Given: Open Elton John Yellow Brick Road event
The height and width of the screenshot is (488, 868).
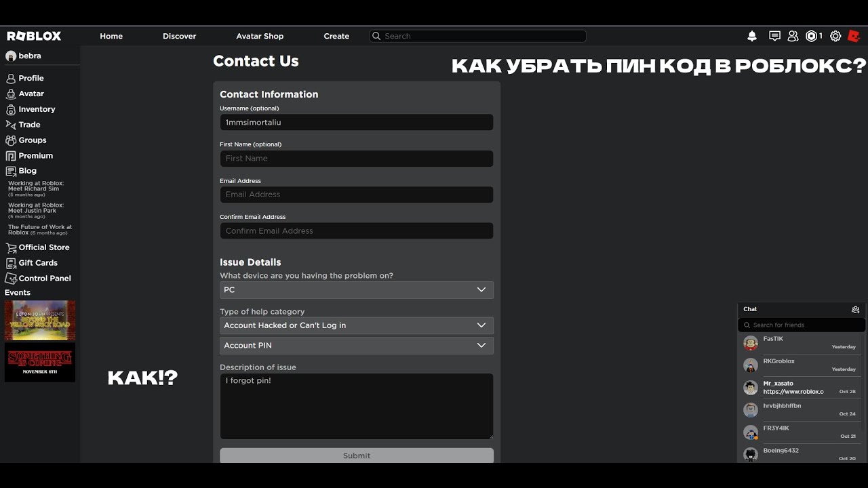Looking at the screenshot, I should [x=40, y=320].
